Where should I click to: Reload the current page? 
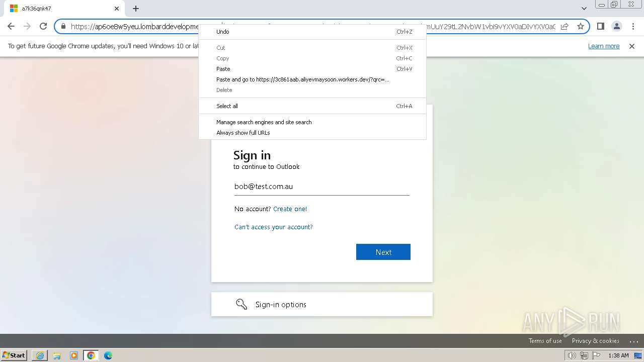43,26
